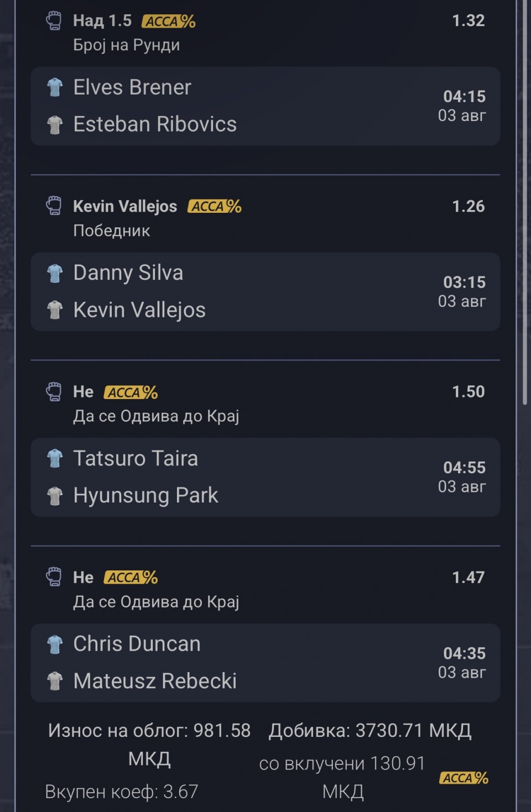Click the Добивка 3730.71 МКД payout text

point(370,731)
